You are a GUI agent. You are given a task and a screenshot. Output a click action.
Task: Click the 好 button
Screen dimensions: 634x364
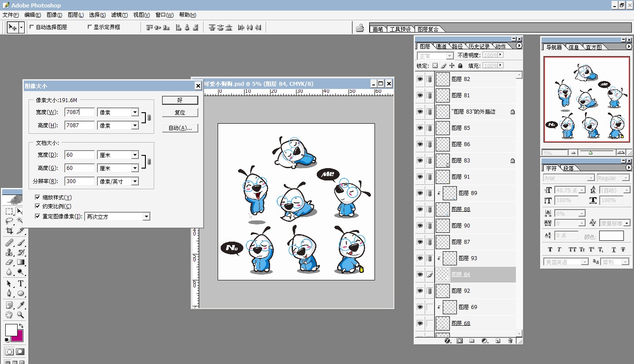[x=180, y=100]
